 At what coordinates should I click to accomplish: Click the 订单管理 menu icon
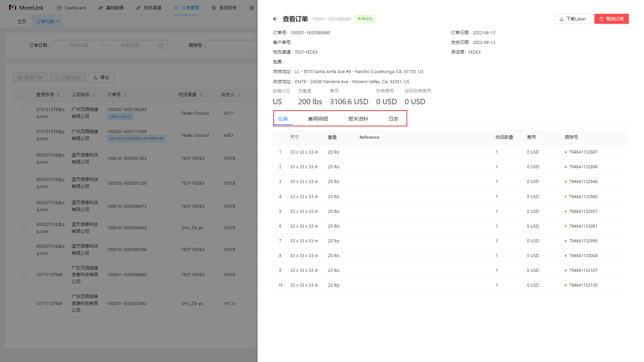[176, 8]
